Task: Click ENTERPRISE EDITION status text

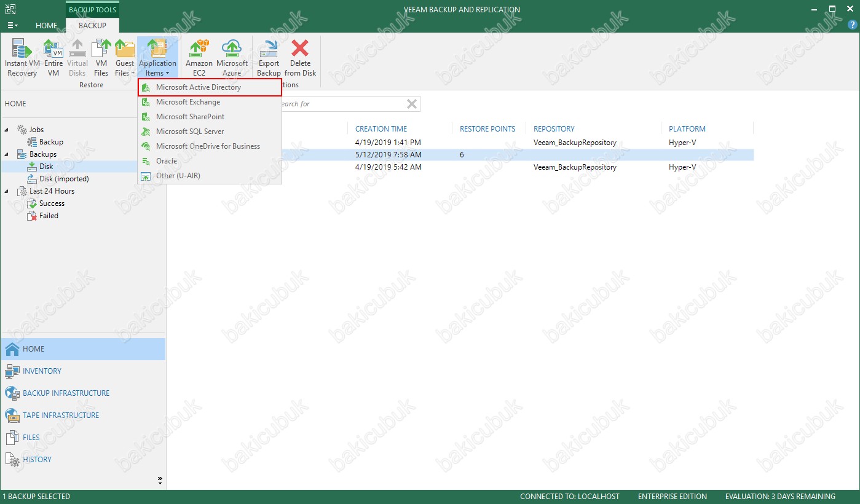Action: [x=673, y=497]
